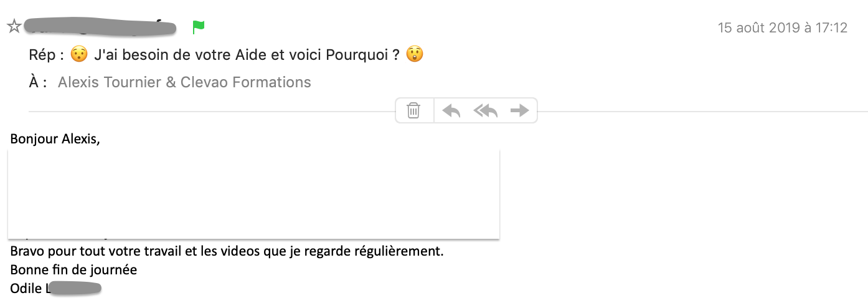Viewport: 868px width, 308px height.
Task: Reply to all with the double arrow
Action: point(486,111)
